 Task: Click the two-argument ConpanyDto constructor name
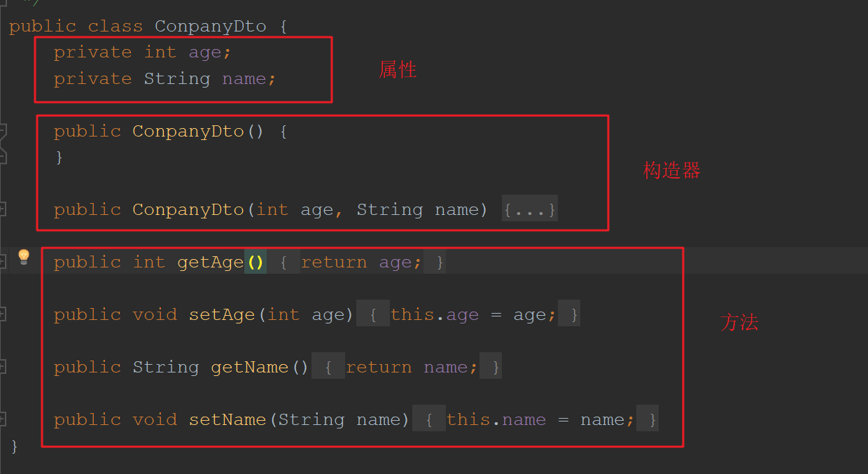coord(188,209)
